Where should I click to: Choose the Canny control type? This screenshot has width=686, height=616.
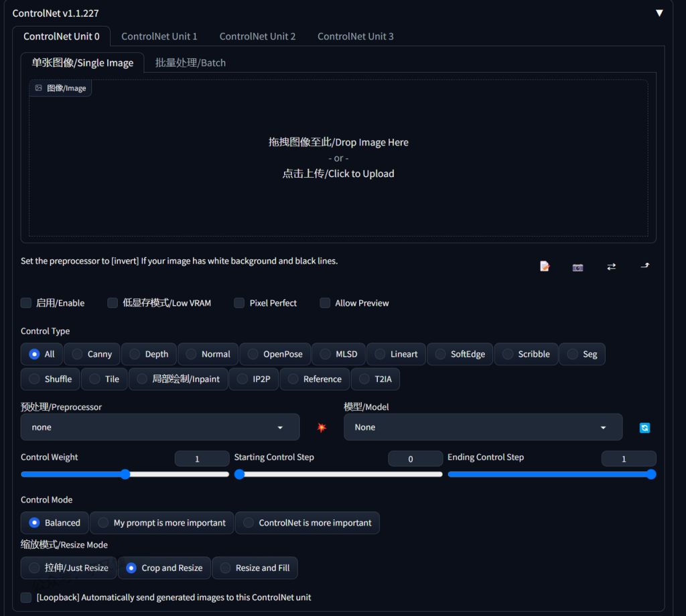pos(92,354)
